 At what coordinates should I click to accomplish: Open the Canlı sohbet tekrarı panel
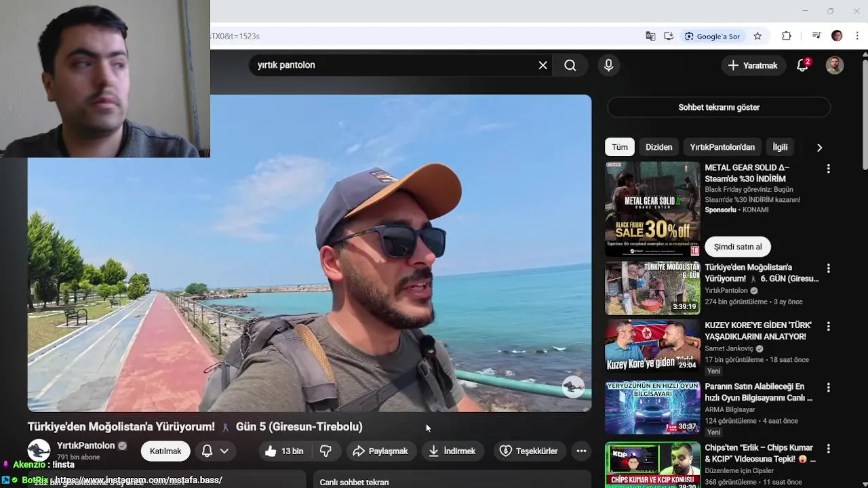pyautogui.click(x=452, y=480)
